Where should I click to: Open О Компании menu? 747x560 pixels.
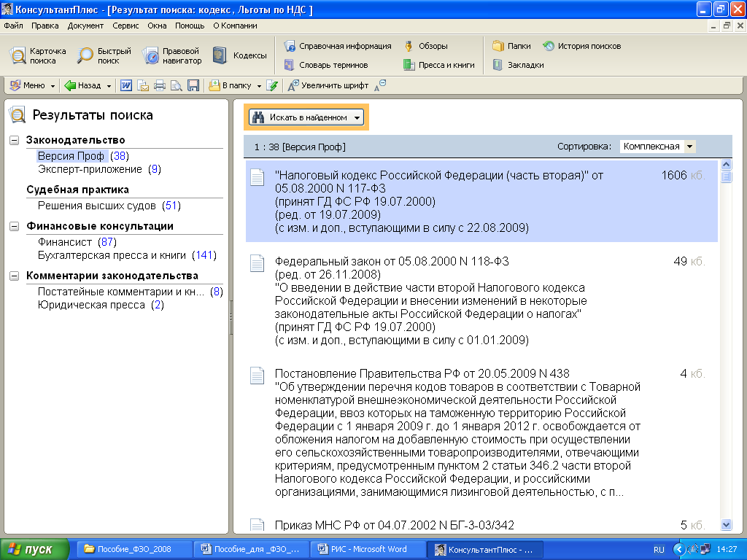235,26
